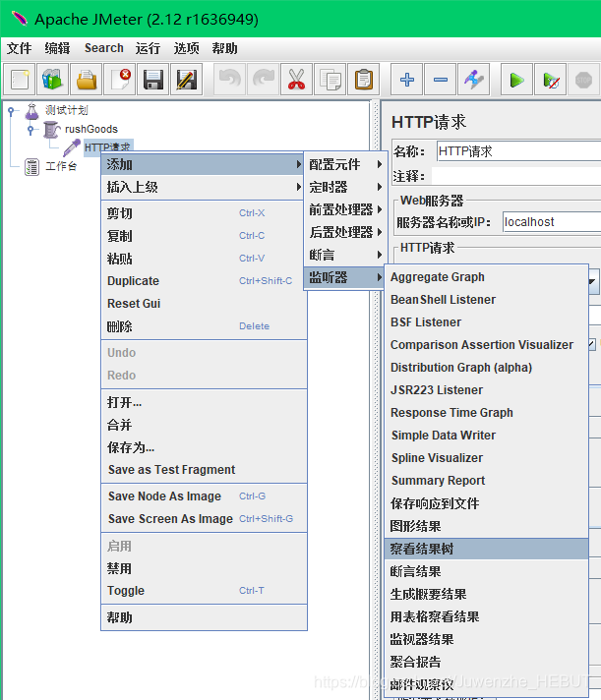Click the Collapse All minus icon
Screen dimensions: 601x700
pos(441,80)
